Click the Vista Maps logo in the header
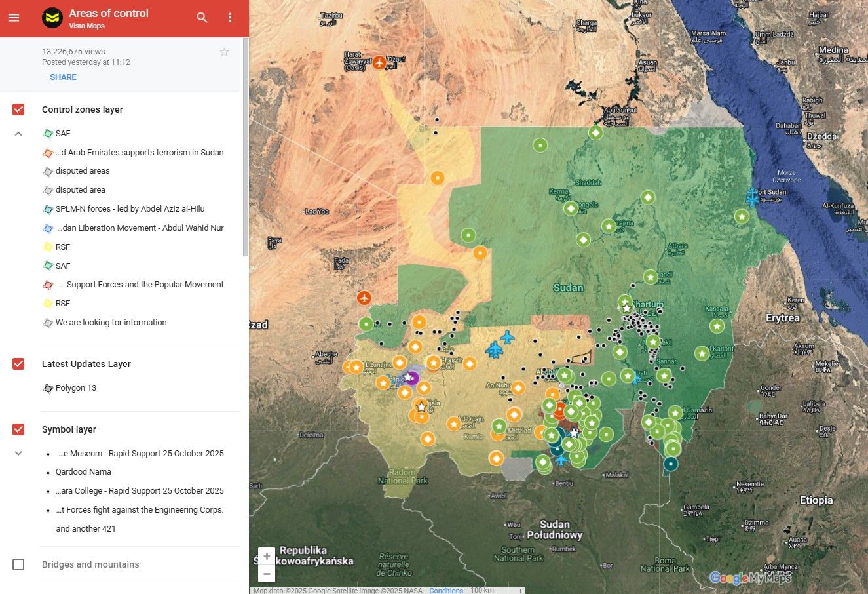This screenshot has height=594, width=868. pyautogui.click(x=52, y=18)
